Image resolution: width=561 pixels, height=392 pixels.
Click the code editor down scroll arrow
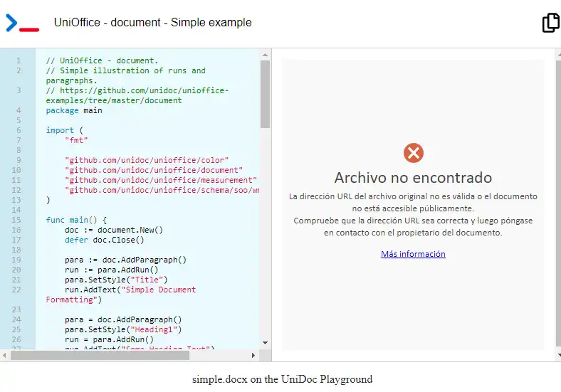265,343
